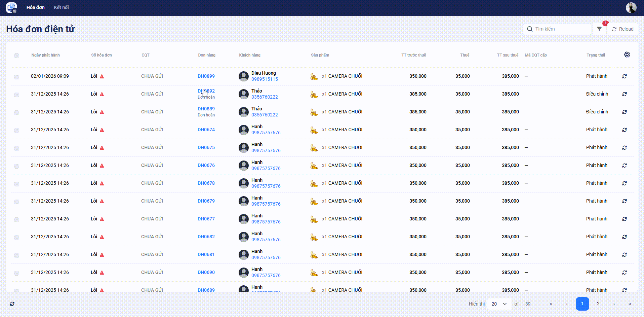Image resolution: width=644 pixels, height=317 pixels.
Task: Open column settings gear icon
Action: [627, 55]
